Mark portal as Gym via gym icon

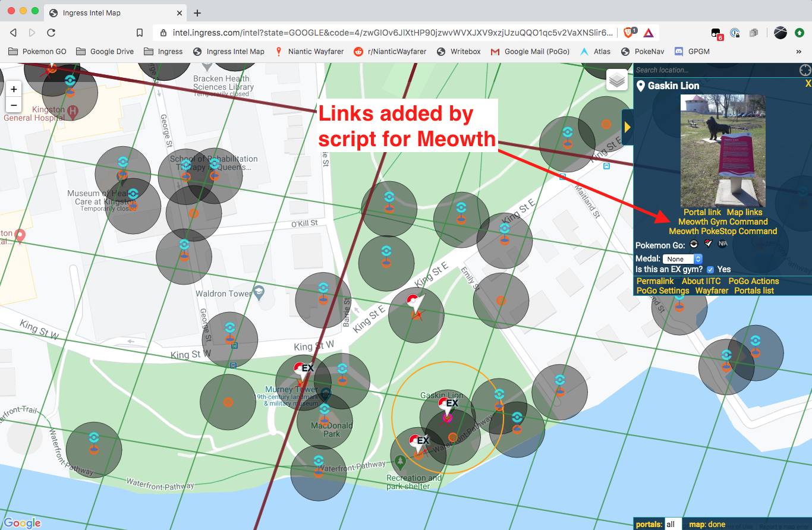pyautogui.click(x=708, y=244)
